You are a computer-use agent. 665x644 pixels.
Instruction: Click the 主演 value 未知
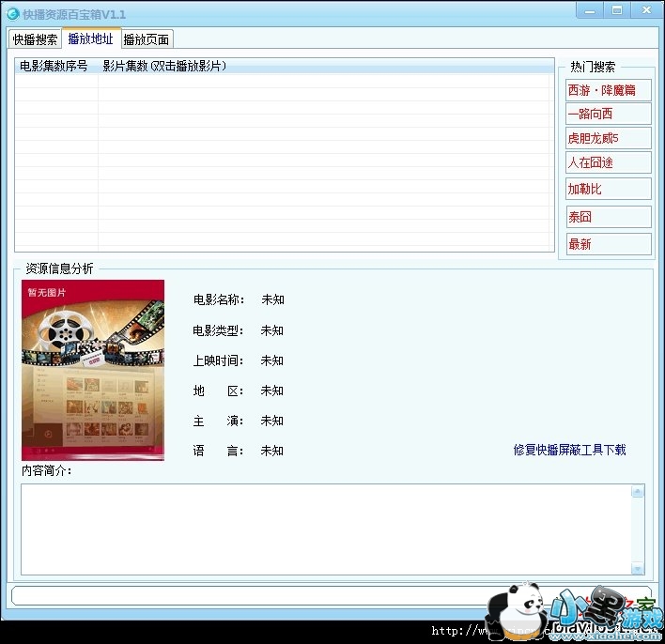(x=271, y=421)
